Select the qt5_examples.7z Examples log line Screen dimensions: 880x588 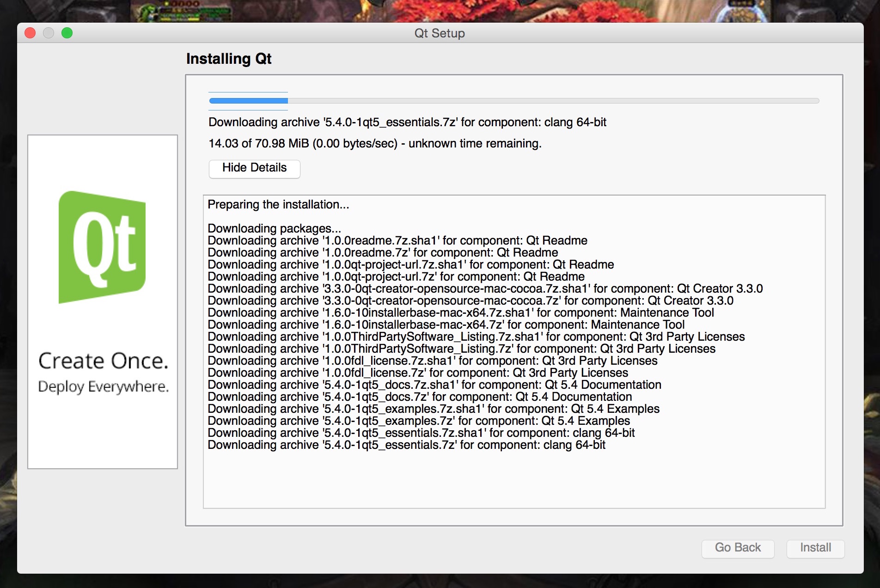pos(419,421)
